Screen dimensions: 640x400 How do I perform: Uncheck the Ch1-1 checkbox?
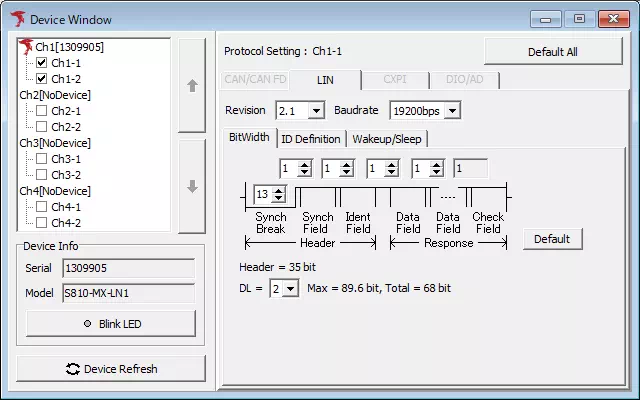pos(42,62)
